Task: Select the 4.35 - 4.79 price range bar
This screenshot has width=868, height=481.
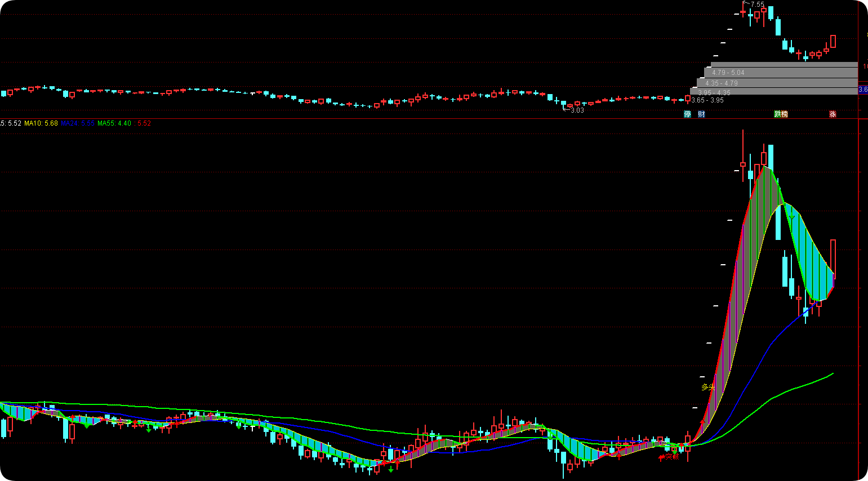Action: click(x=777, y=83)
